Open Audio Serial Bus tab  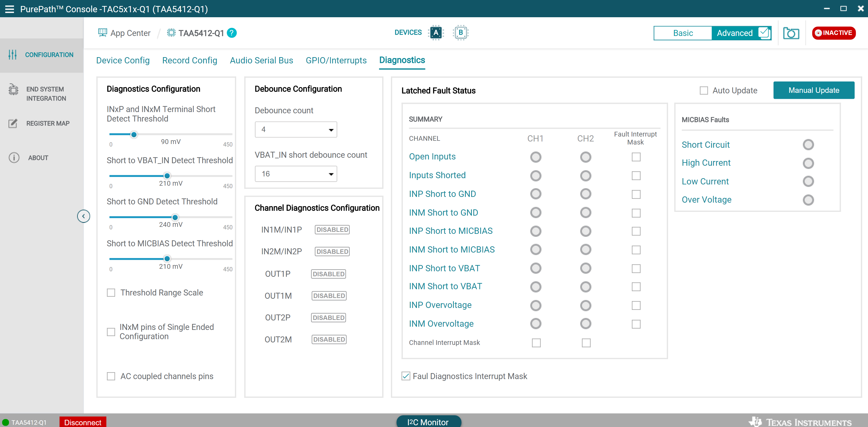261,60
